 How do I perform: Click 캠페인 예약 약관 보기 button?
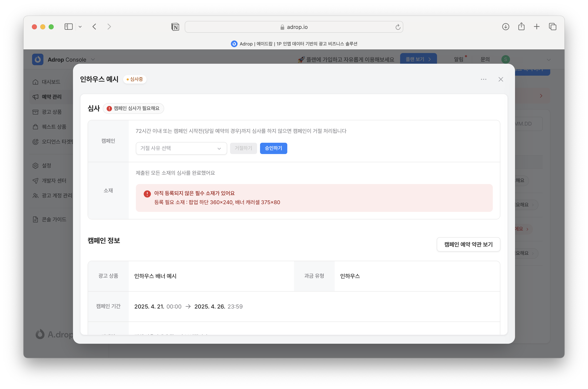[468, 244]
